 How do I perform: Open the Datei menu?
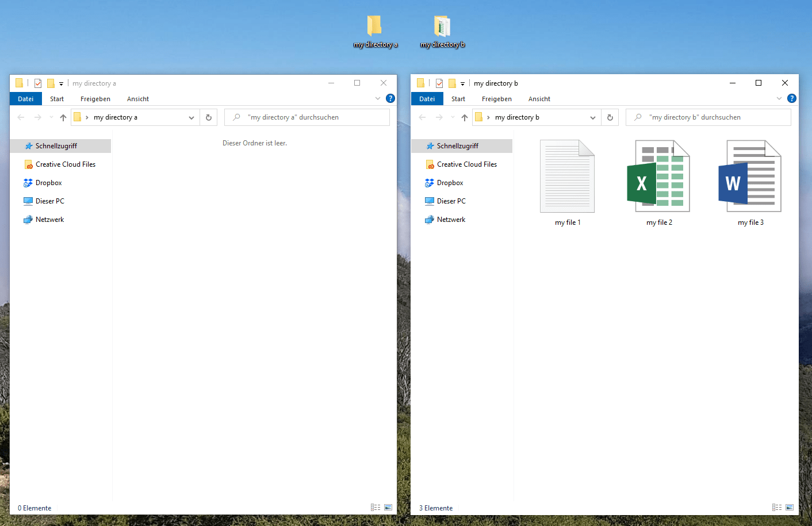[25, 98]
